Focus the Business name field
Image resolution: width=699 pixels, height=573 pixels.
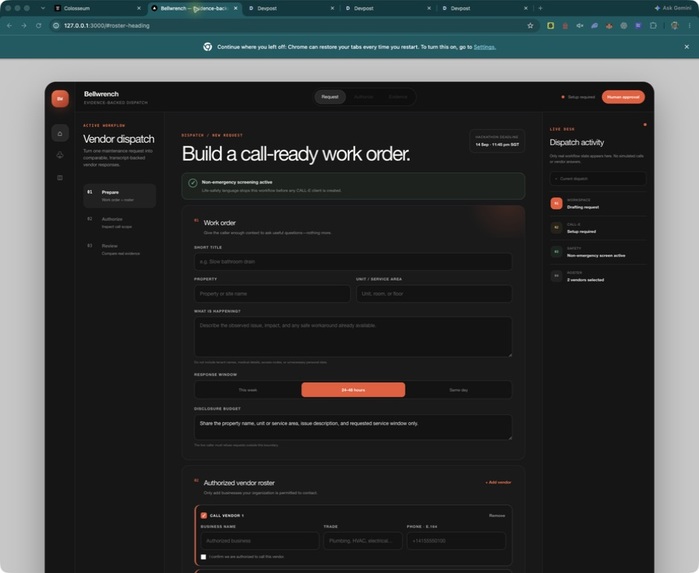point(260,541)
